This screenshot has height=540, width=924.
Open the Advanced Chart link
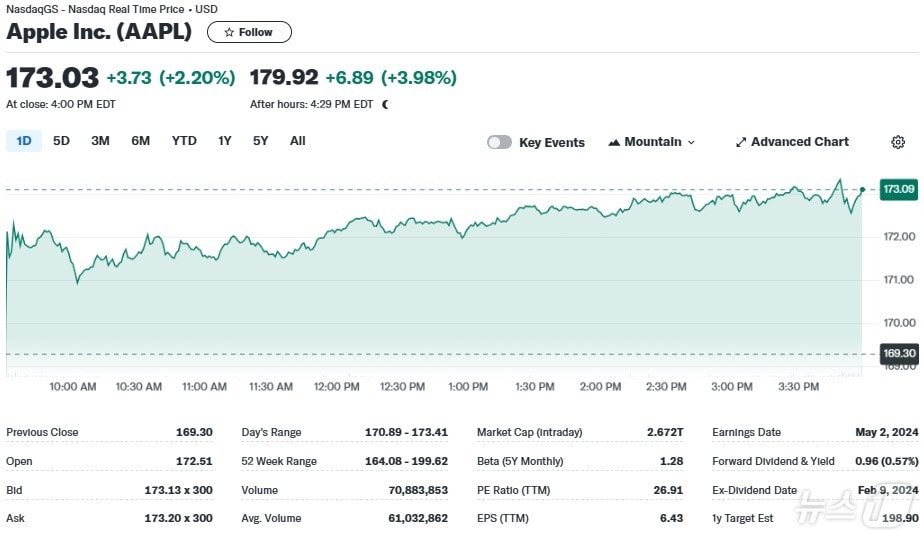point(799,142)
